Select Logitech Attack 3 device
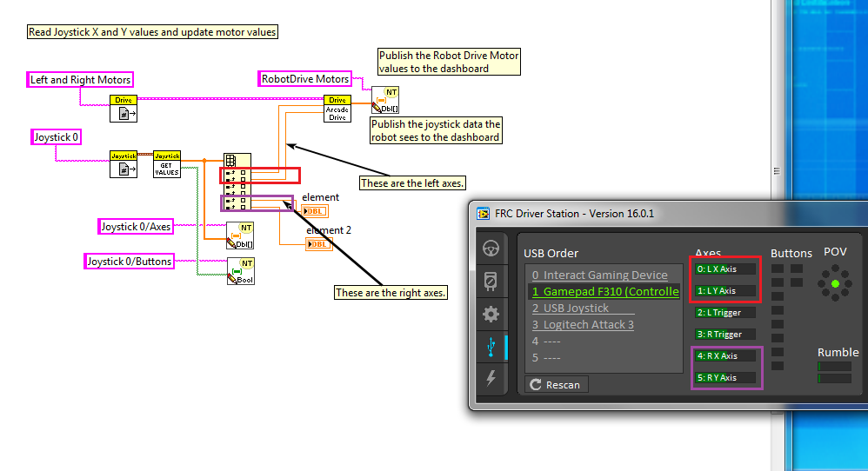This screenshot has width=868, height=471. tap(587, 324)
